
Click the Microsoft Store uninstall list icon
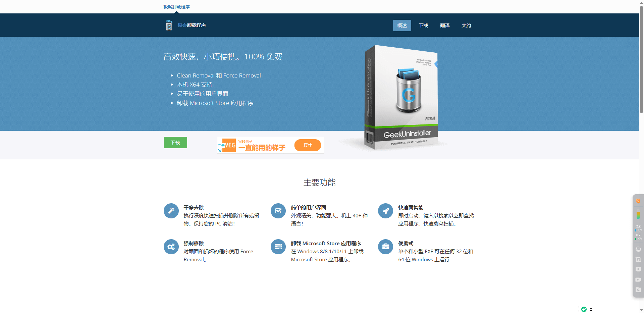[278, 247]
